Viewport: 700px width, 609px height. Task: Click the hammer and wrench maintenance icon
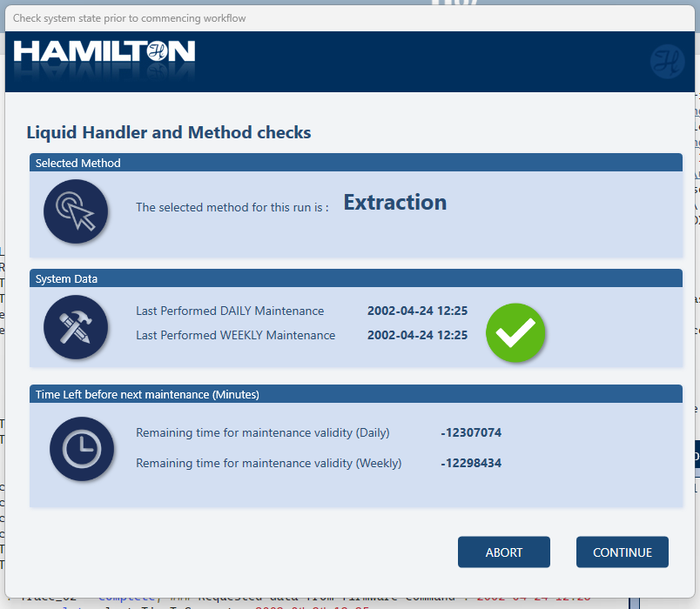76,327
